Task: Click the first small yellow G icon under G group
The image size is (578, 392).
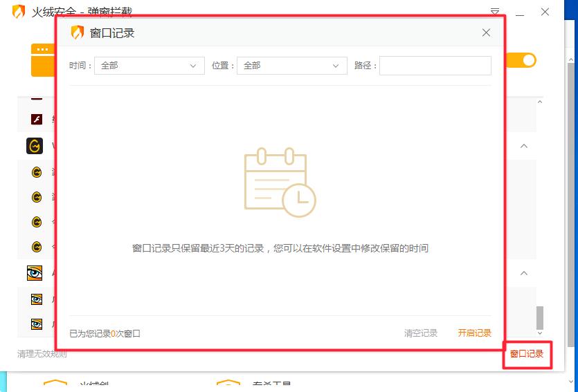Action: point(37,172)
